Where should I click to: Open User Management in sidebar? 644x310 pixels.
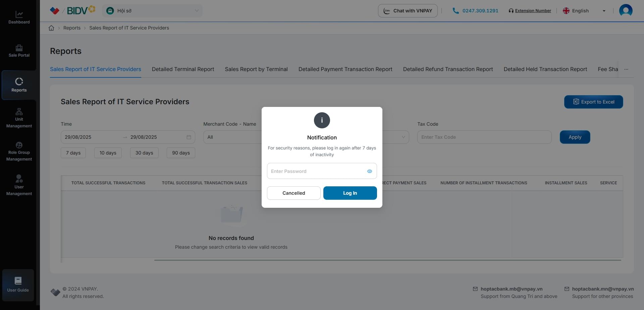coord(19,185)
